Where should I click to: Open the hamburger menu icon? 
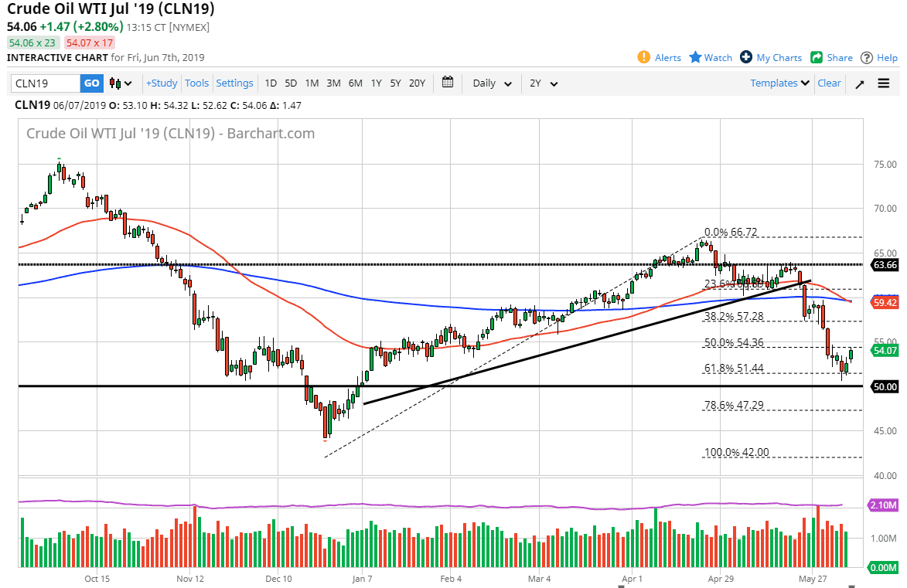pyautogui.click(x=884, y=83)
